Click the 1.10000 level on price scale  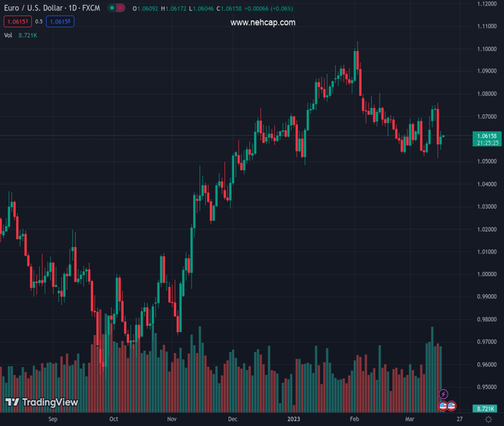487,49
